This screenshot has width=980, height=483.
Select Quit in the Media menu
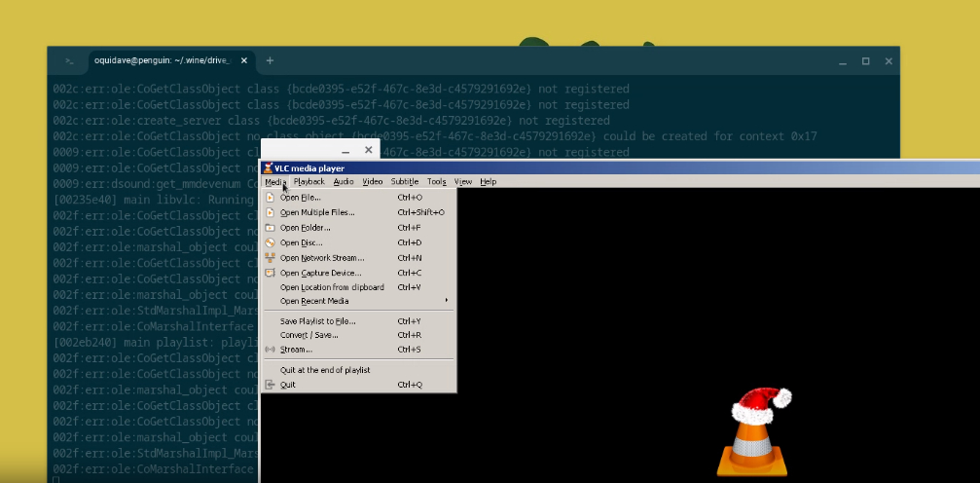[x=358, y=385]
